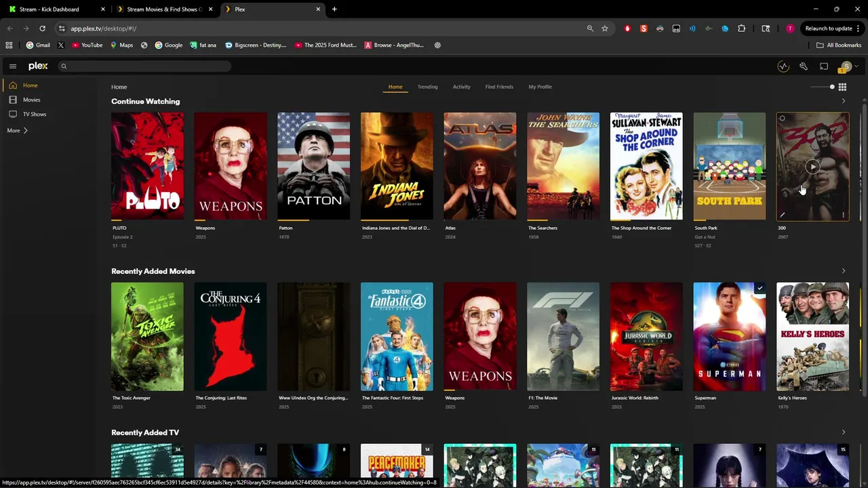Click the orange S extension icon
Screen dimensions: 868x488
pos(644,28)
